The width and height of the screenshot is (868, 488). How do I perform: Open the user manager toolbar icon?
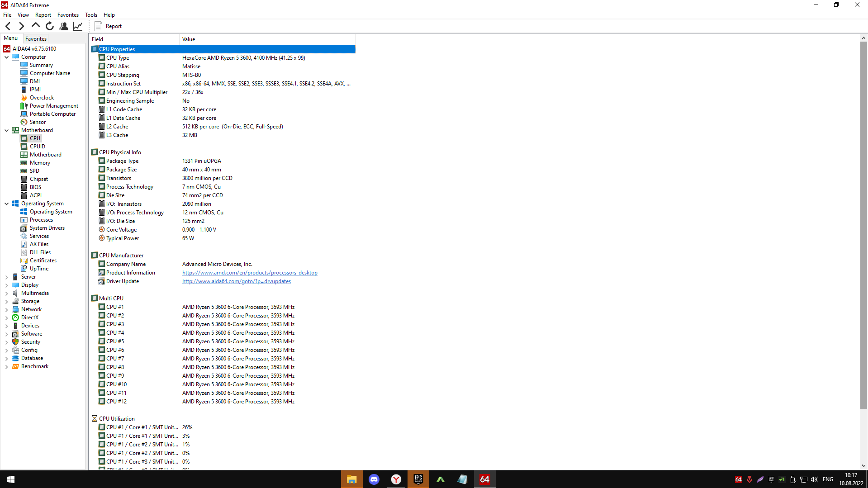tap(64, 26)
